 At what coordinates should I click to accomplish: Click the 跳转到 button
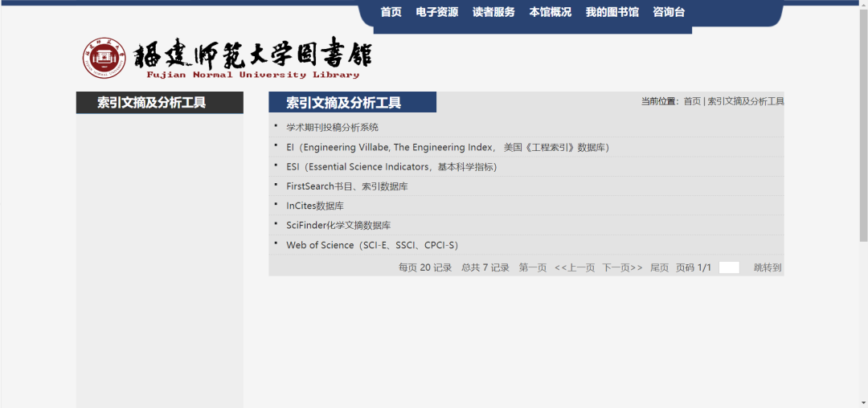(768, 267)
